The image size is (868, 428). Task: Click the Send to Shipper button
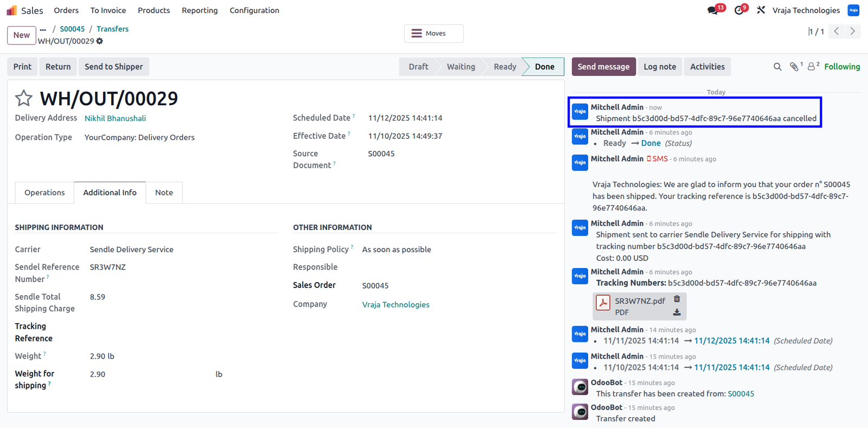pyautogui.click(x=114, y=67)
